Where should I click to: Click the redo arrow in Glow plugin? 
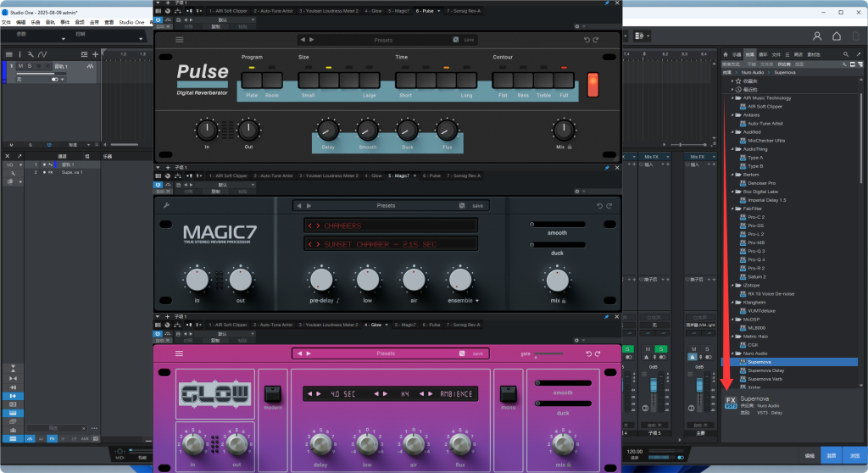click(x=598, y=353)
